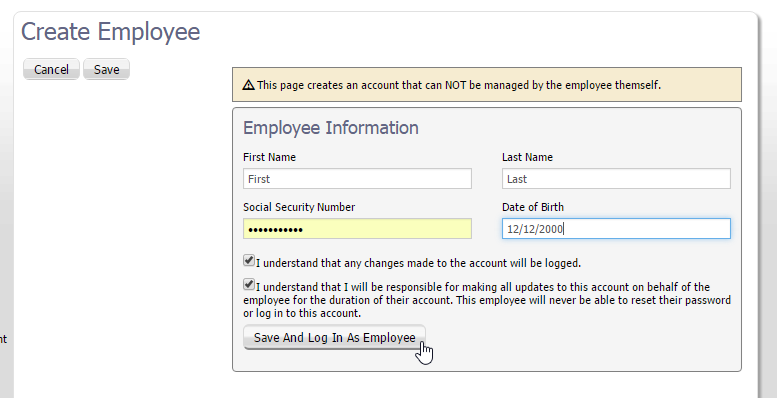Uncheck the changes will be logged checkbox

[249, 260]
